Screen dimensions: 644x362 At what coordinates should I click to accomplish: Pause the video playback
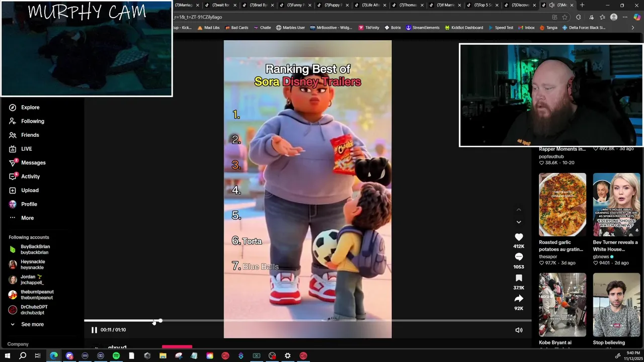(x=94, y=330)
